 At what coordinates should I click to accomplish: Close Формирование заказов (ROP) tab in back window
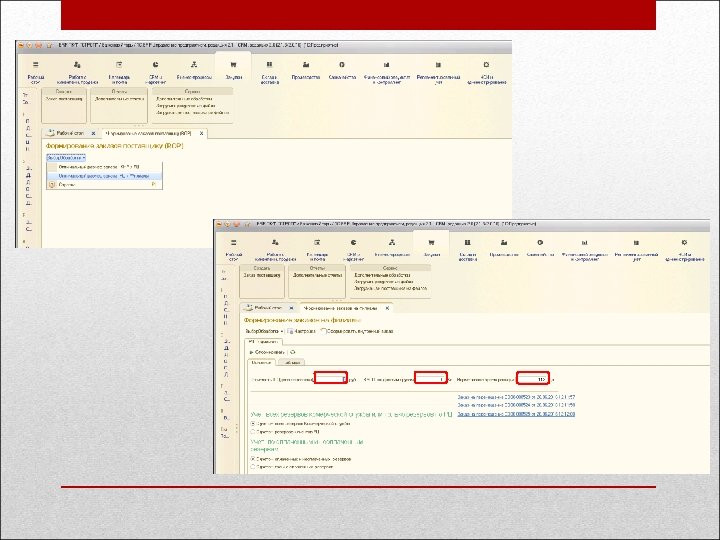click(201, 133)
